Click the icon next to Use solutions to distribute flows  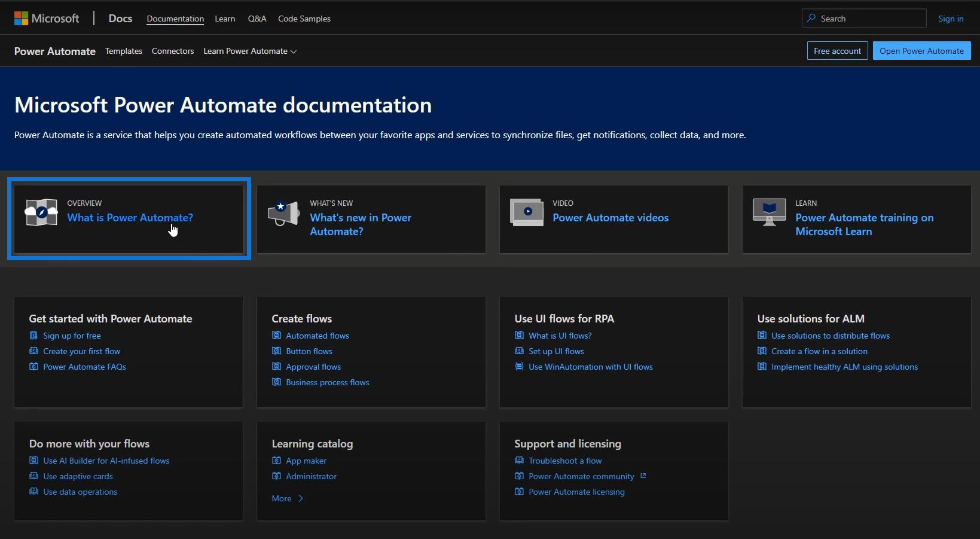[762, 336]
